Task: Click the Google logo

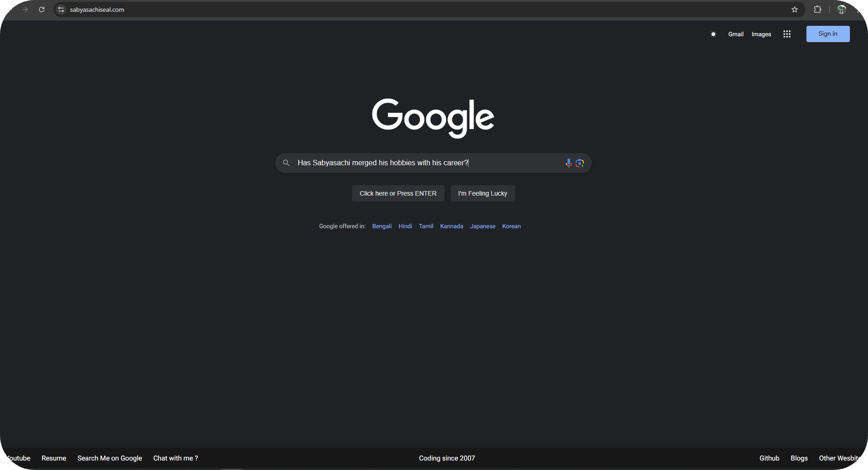Action: [x=433, y=118]
